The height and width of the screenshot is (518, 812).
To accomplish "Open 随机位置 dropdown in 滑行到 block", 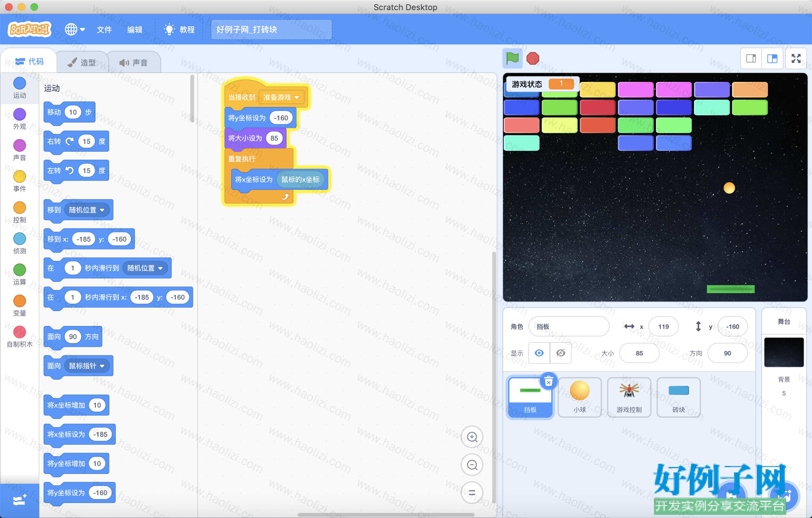I will 145,268.
